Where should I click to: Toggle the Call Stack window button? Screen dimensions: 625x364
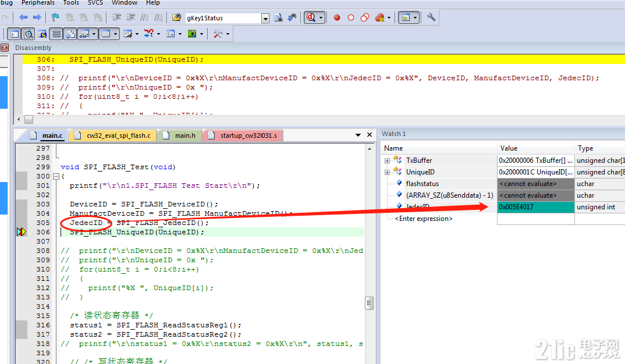point(70,34)
